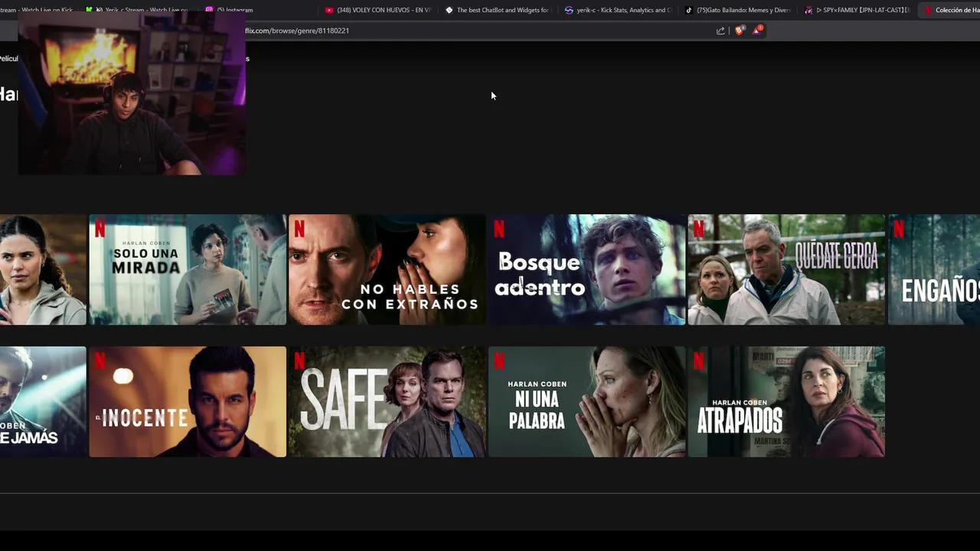980x551 pixels.
Task: Open the No hables con extraños card
Action: (x=387, y=269)
